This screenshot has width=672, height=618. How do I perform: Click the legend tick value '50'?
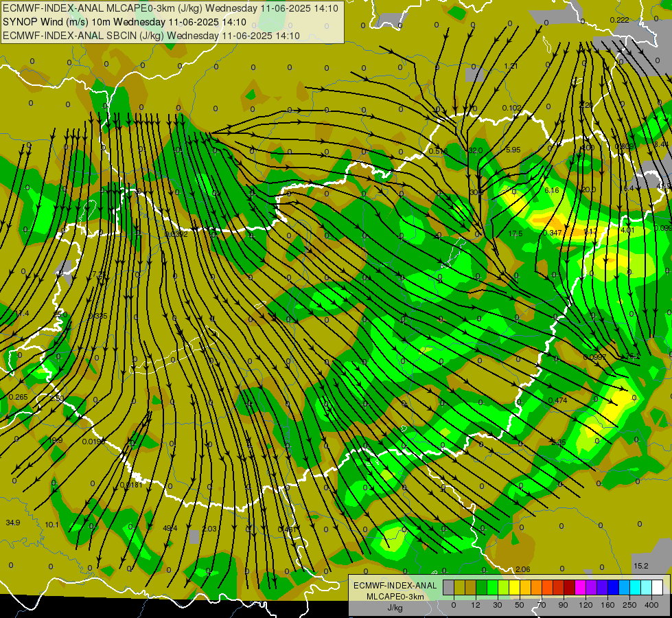pyautogui.click(x=520, y=605)
